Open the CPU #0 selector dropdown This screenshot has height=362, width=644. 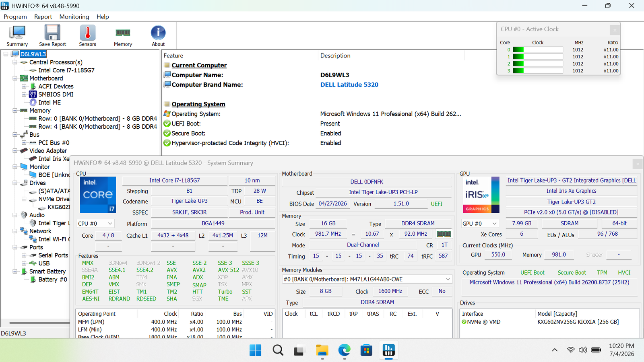[x=96, y=224]
